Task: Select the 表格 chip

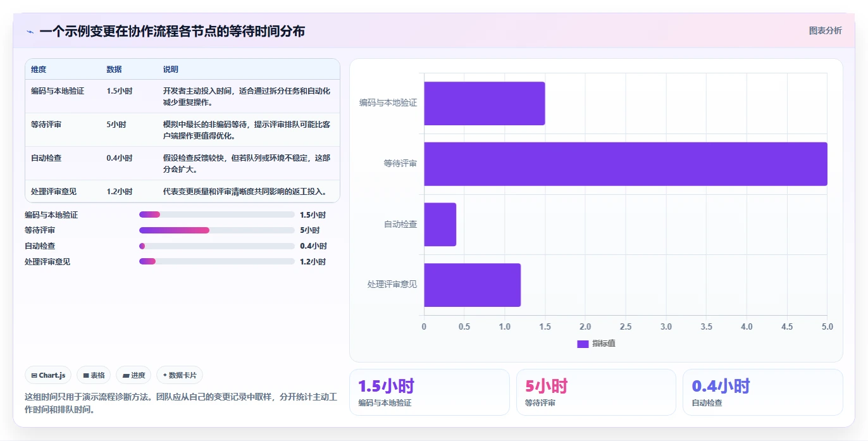Action: click(x=94, y=375)
